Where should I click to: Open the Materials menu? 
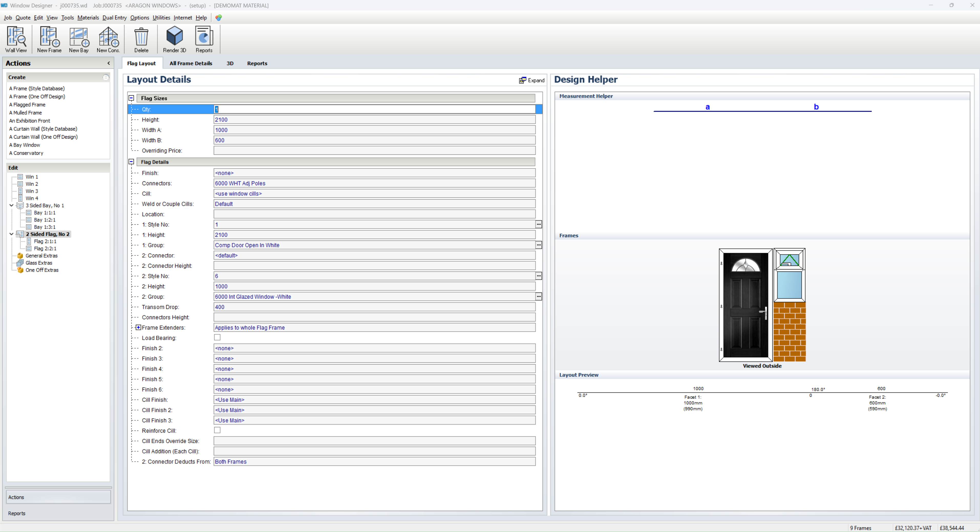[x=88, y=18]
